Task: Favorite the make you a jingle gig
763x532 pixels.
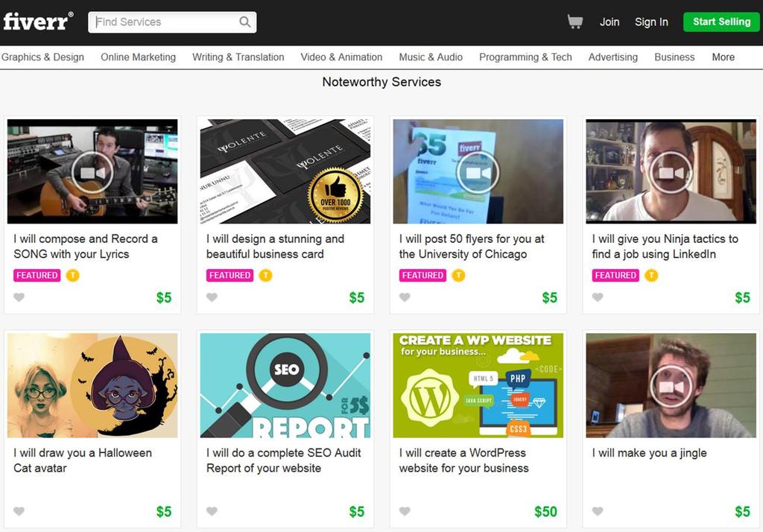Action: point(598,511)
